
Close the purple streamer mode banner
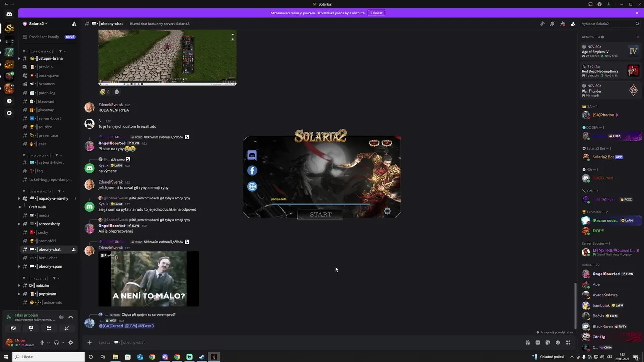[x=637, y=13]
